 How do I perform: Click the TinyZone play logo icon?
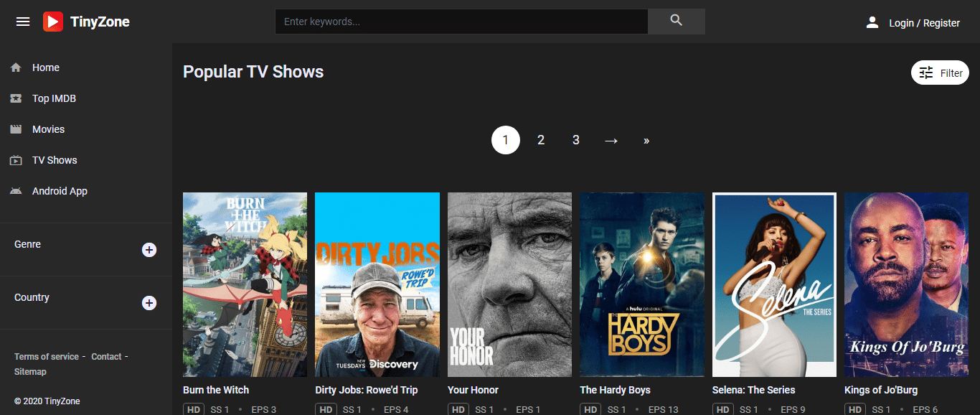(53, 22)
